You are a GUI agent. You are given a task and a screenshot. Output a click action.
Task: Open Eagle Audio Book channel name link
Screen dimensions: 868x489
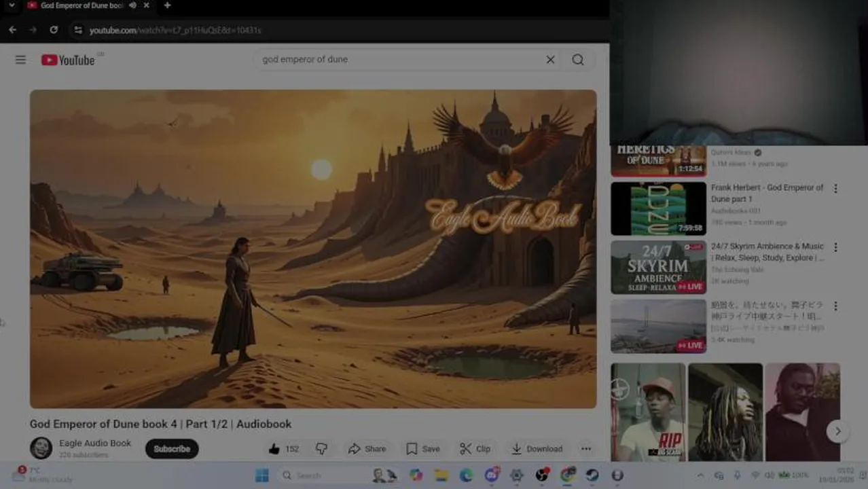(95, 443)
